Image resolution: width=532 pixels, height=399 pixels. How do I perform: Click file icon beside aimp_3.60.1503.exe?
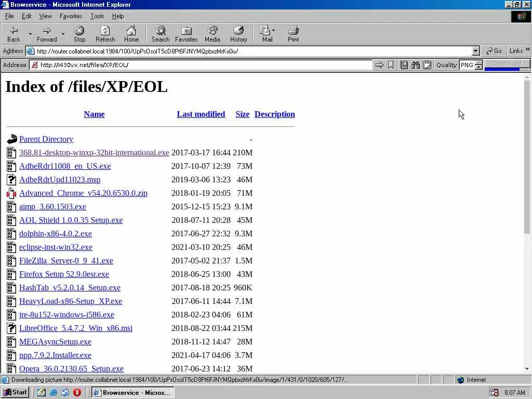tap(11, 207)
